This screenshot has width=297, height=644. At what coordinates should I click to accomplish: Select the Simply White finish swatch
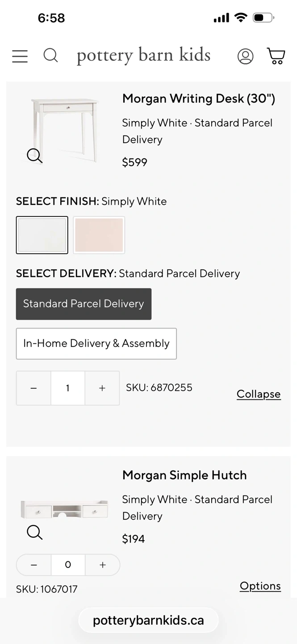tap(42, 235)
